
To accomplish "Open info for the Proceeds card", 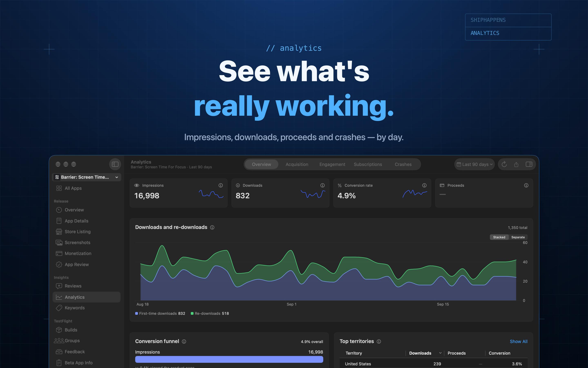I will 526,185.
